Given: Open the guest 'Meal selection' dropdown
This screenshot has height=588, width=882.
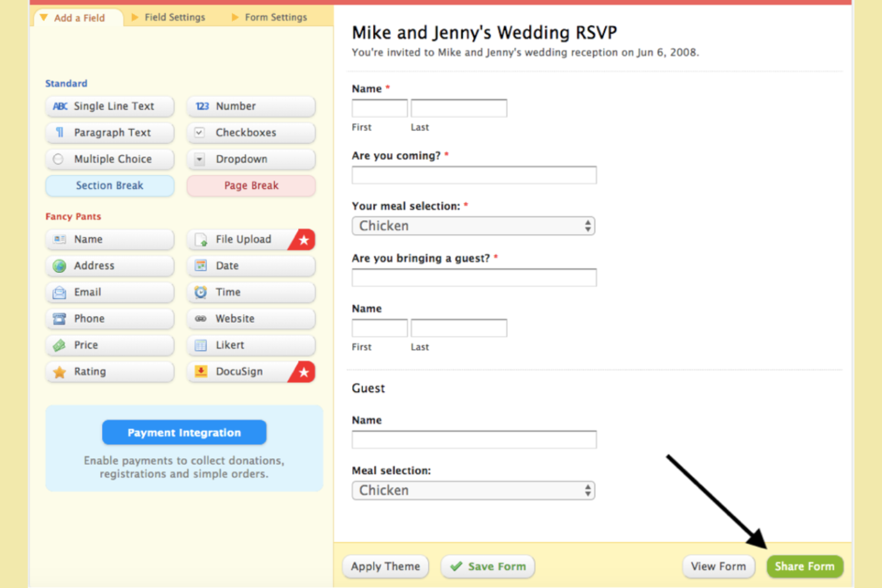Looking at the screenshot, I should 473,490.
